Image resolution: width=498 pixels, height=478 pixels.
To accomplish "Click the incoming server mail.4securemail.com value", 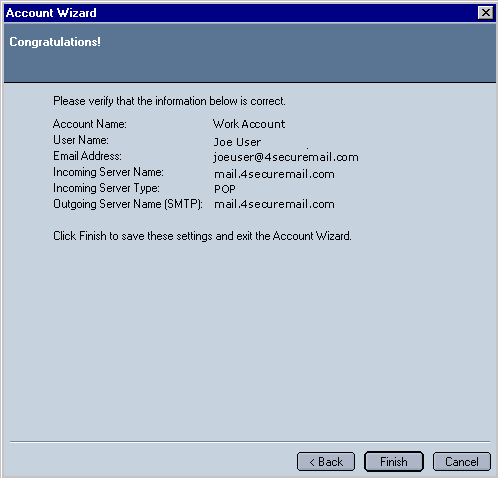I will coord(274,174).
